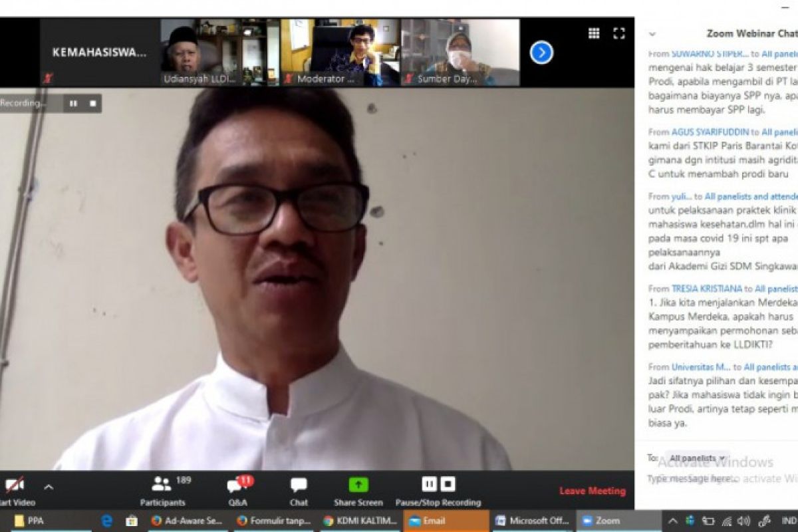This screenshot has height=532, width=798.
Task: Open the 'All panelists' recipient dropdown
Action: point(697,458)
